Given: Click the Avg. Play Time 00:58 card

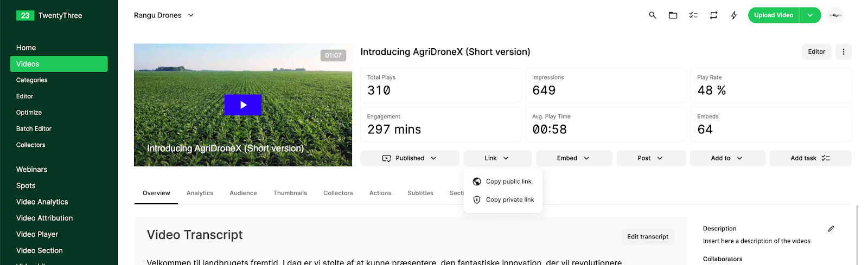Looking at the screenshot, I should tap(606, 125).
